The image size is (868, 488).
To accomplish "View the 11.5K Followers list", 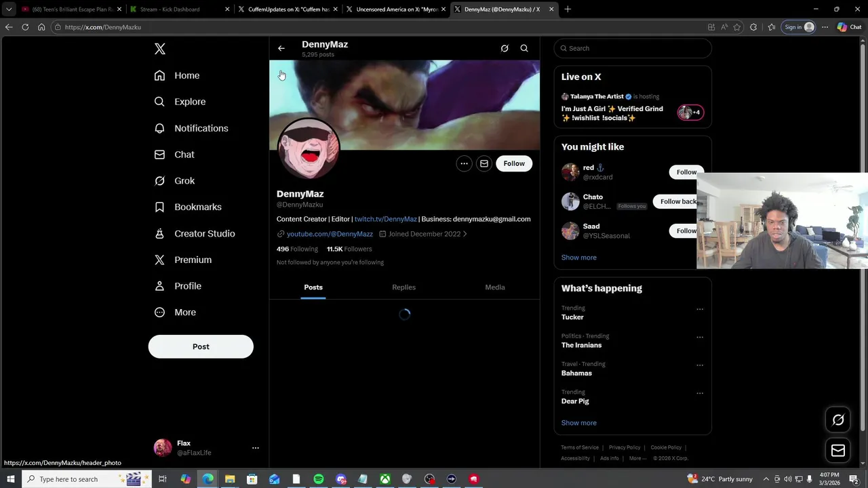I will pyautogui.click(x=349, y=249).
